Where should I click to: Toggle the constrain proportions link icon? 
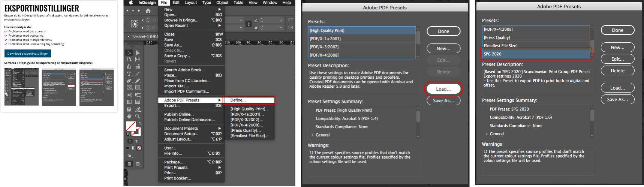coord(248,24)
